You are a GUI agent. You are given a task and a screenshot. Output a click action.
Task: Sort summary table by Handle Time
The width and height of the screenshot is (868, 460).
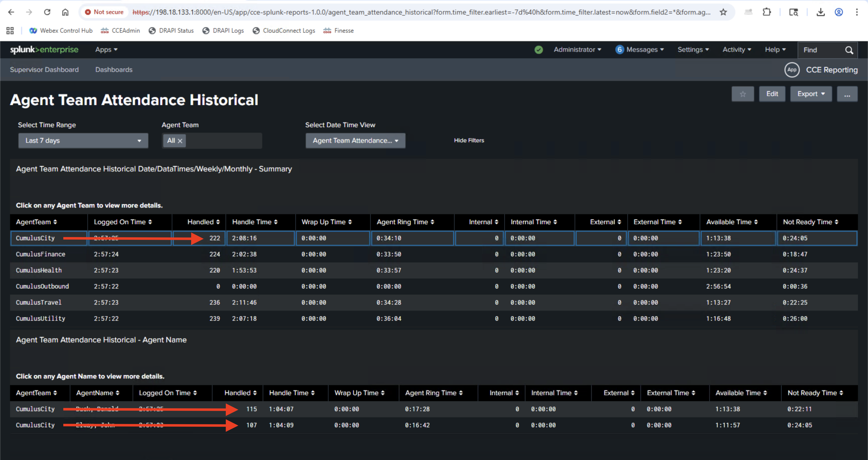pos(254,222)
